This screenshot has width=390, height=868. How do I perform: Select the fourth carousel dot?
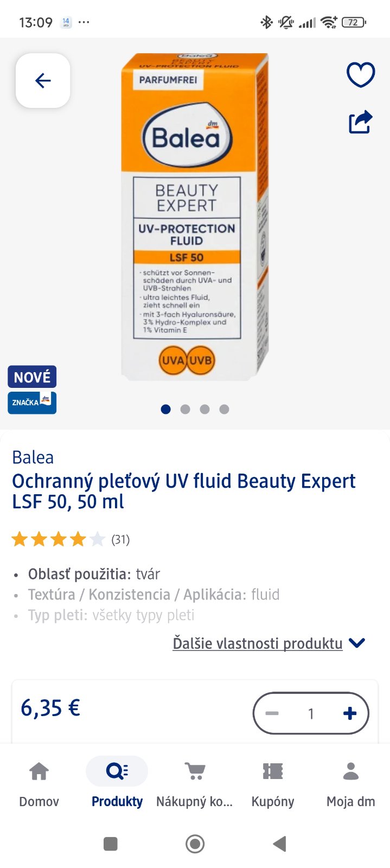click(x=224, y=409)
